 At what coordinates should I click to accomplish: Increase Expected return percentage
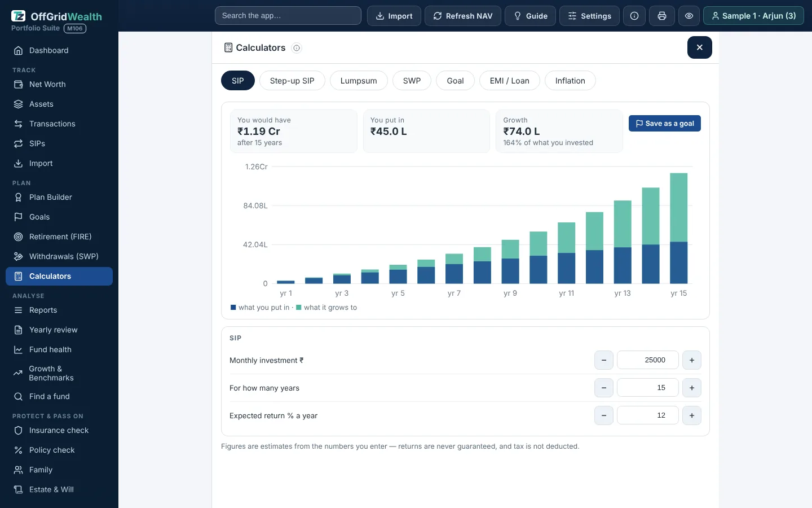click(x=692, y=415)
